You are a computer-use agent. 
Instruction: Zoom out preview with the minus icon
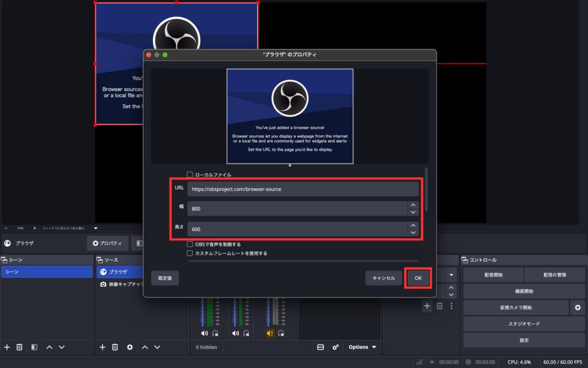click(x=6, y=228)
